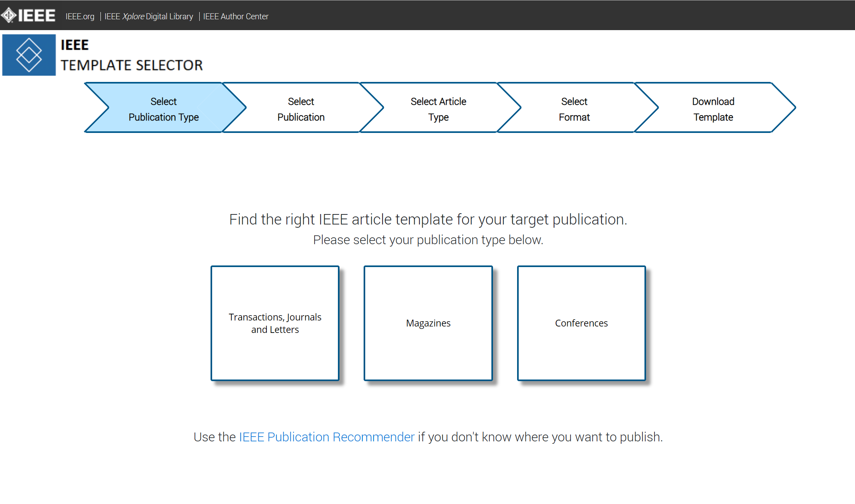
Task: Open the Select Format step arrow
Action: tap(574, 109)
